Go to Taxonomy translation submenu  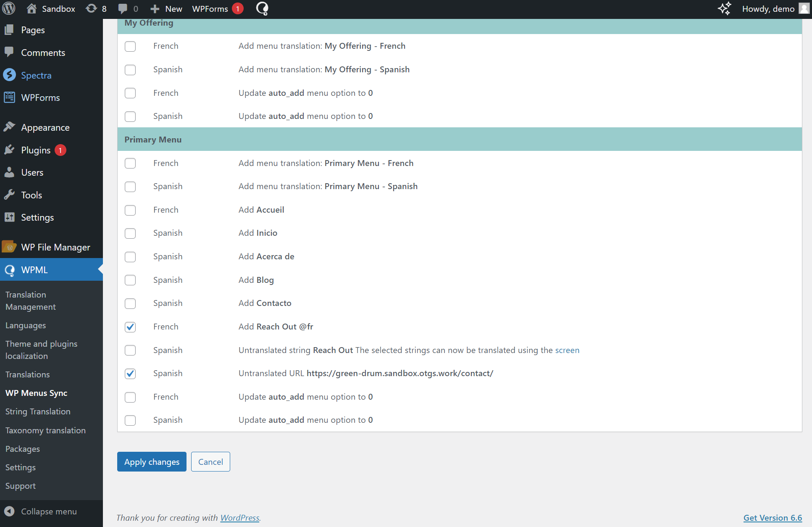pos(45,430)
